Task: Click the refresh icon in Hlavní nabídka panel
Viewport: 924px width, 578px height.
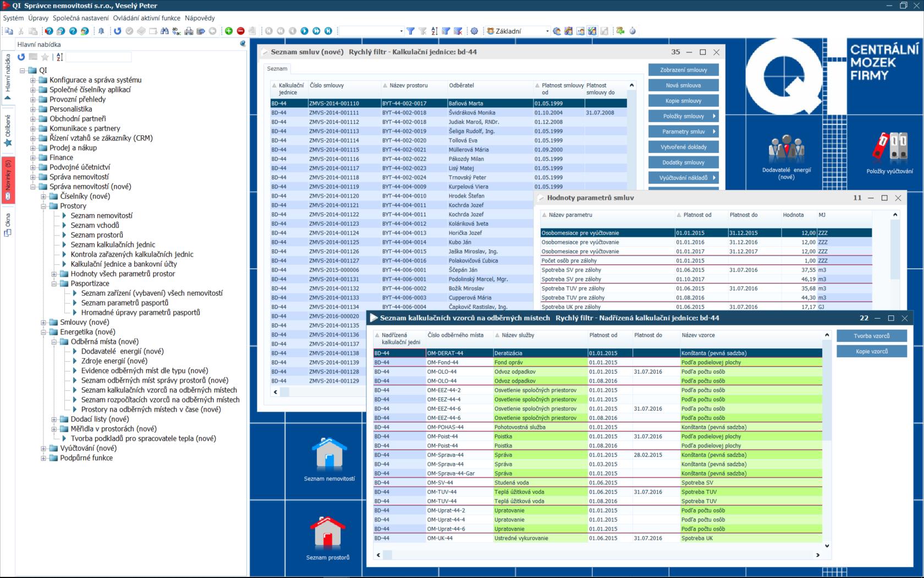Action: point(21,57)
